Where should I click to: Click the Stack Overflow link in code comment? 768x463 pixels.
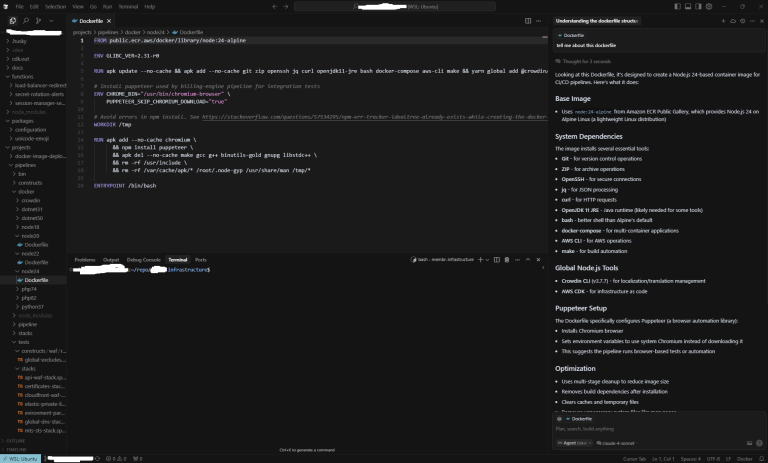point(300,116)
